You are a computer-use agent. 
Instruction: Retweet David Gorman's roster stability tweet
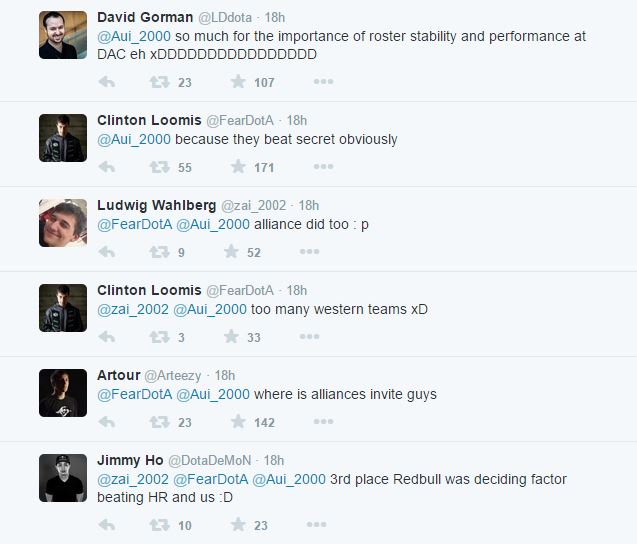159,82
